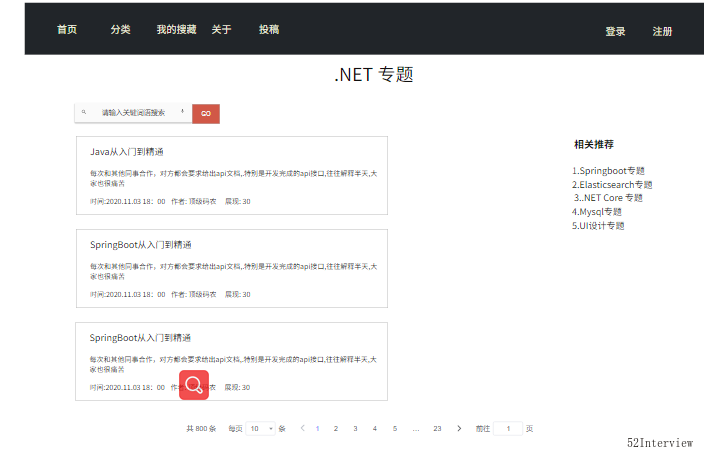704x459 pixels.
Task: Click the go-to page number input
Action: pos(508,428)
